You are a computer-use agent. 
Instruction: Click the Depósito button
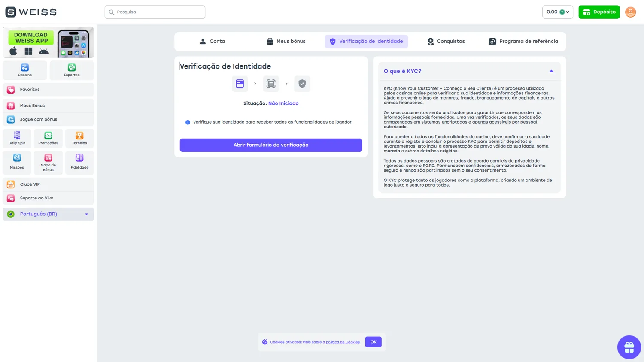pos(599,12)
